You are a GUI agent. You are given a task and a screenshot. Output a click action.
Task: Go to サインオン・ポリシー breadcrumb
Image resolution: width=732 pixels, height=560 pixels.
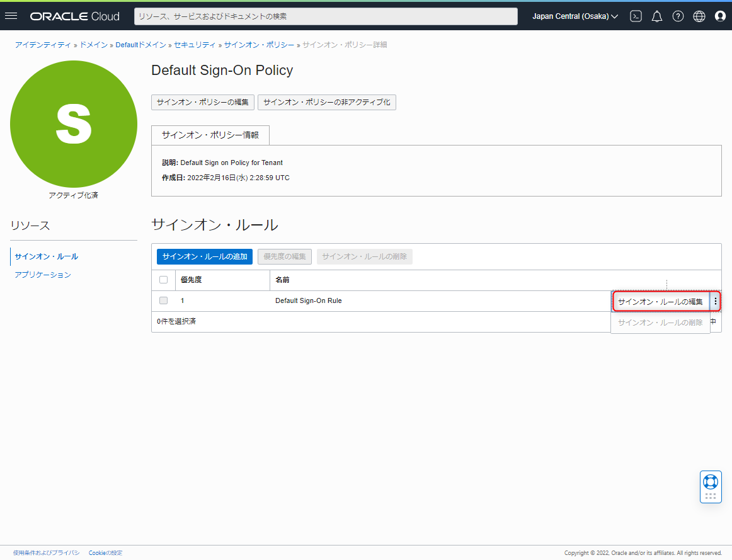[x=259, y=45]
